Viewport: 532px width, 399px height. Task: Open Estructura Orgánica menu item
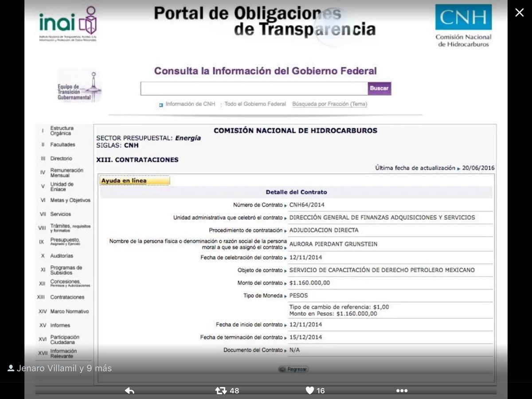click(x=62, y=131)
